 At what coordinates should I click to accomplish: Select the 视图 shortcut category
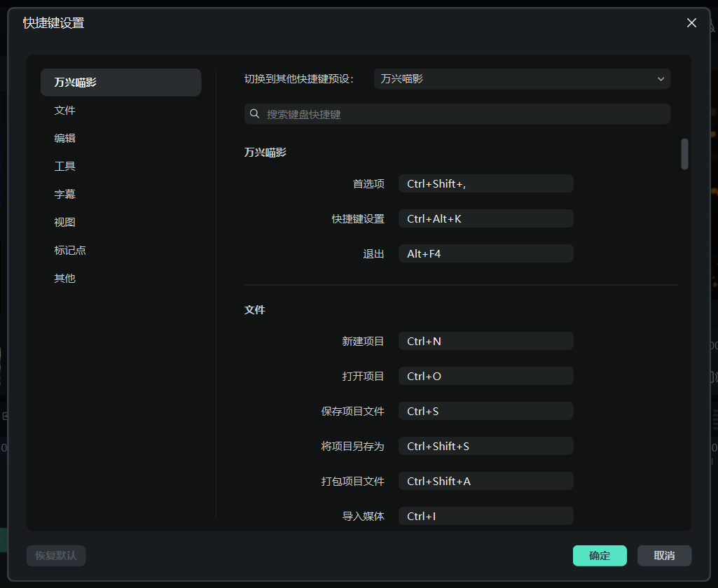(64, 223)
